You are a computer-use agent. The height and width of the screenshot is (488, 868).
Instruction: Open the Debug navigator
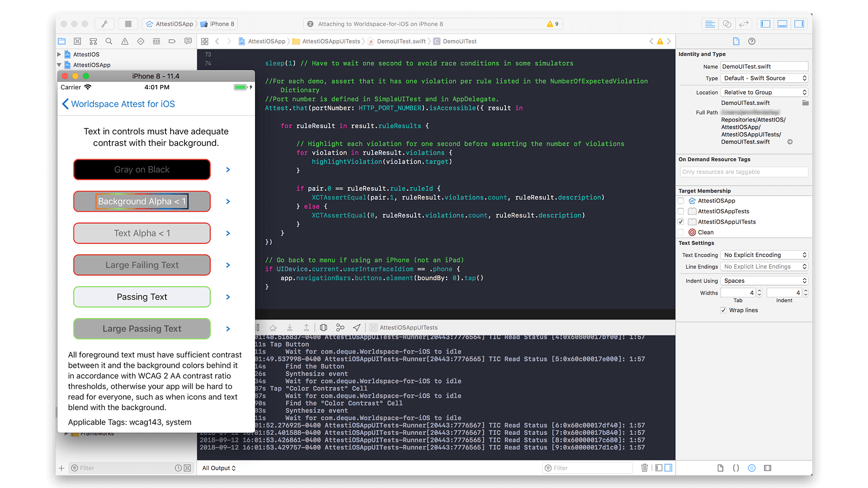point(156,41)
